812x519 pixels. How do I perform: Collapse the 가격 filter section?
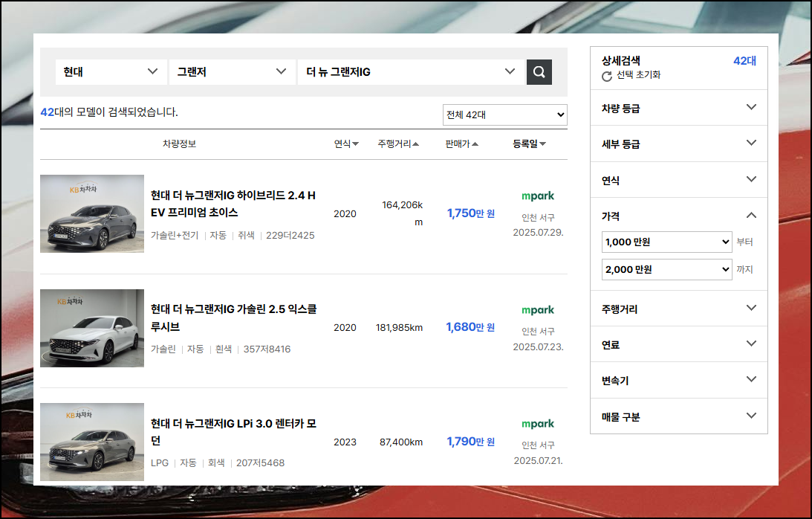679,216
